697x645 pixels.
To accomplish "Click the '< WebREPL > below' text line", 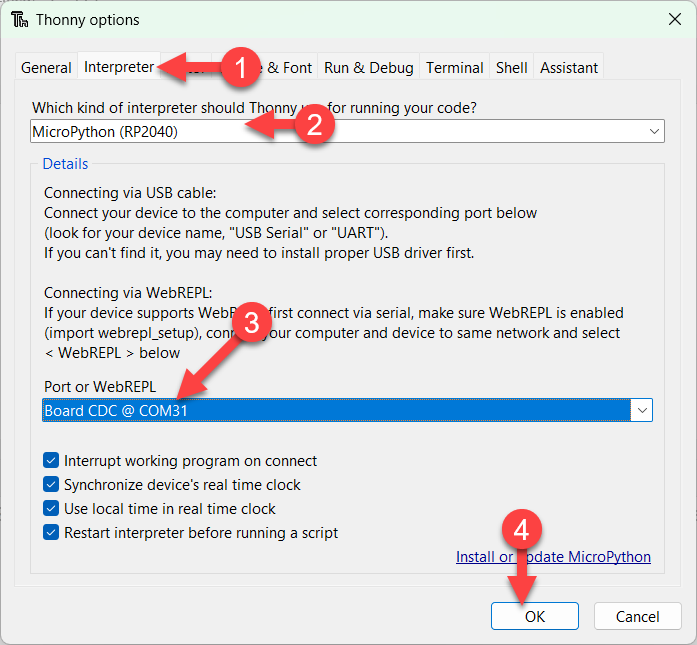I will 112,353.
